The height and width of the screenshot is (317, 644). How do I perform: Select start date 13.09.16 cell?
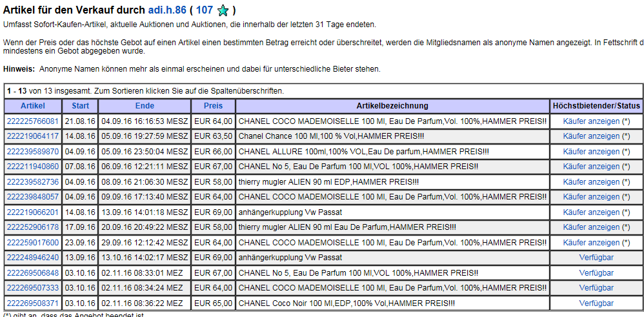pos(80,258)
